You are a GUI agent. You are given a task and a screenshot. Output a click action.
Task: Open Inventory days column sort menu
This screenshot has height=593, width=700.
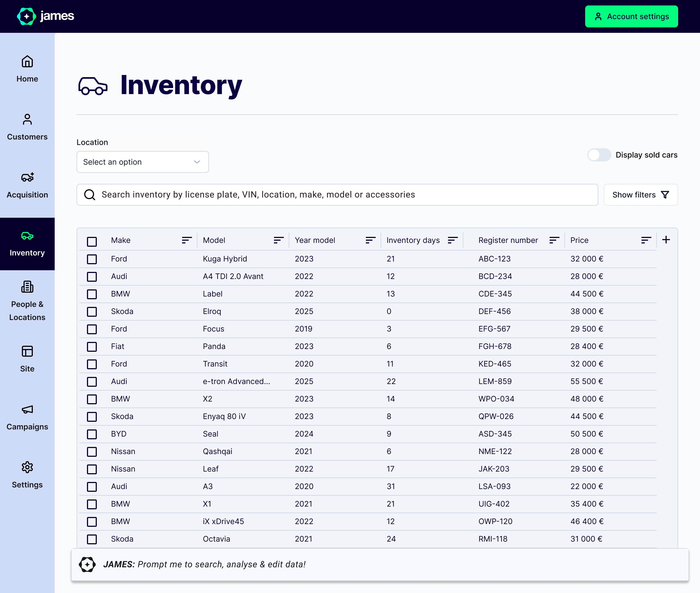[453, 240]
